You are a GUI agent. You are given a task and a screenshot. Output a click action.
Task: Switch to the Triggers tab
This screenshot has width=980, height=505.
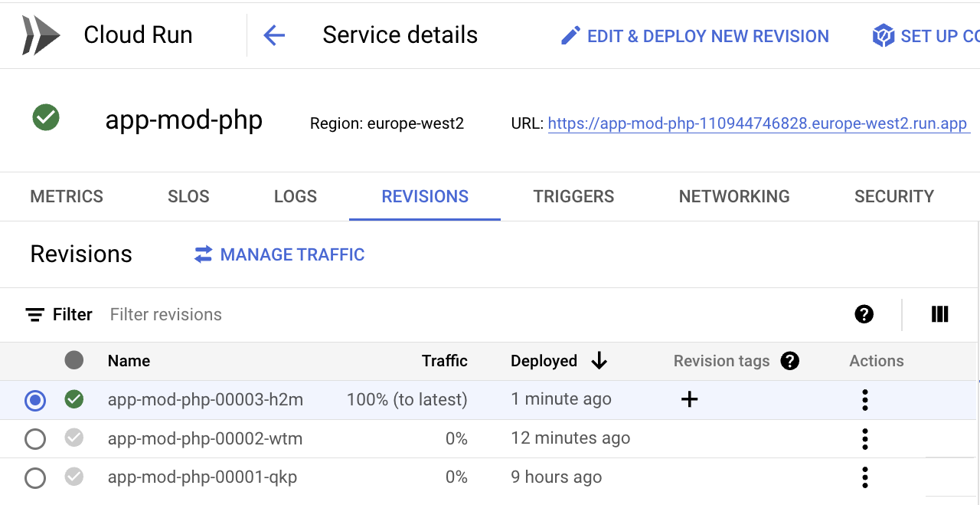pyautogui.click(x=573, y=197)
